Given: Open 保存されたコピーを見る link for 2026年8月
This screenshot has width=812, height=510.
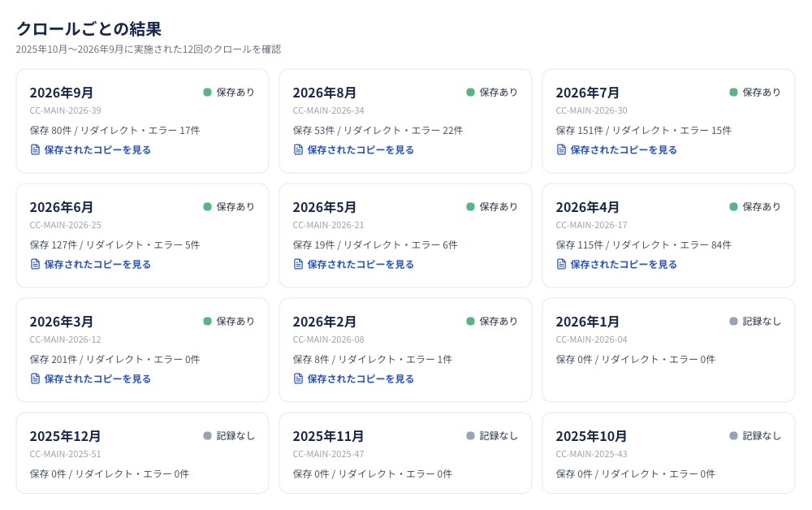Looking at the screenshot, I should click(354, 149).
